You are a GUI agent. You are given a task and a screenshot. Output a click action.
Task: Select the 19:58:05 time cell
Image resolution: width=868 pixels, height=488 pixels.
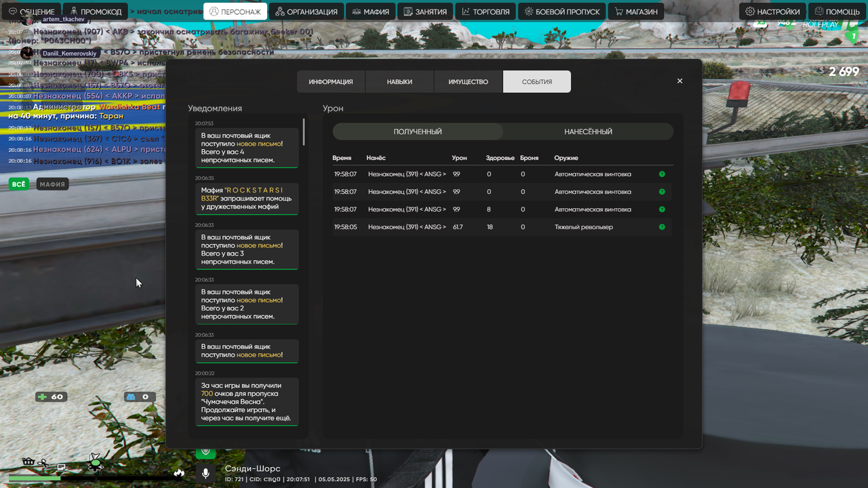coord(345,227)
